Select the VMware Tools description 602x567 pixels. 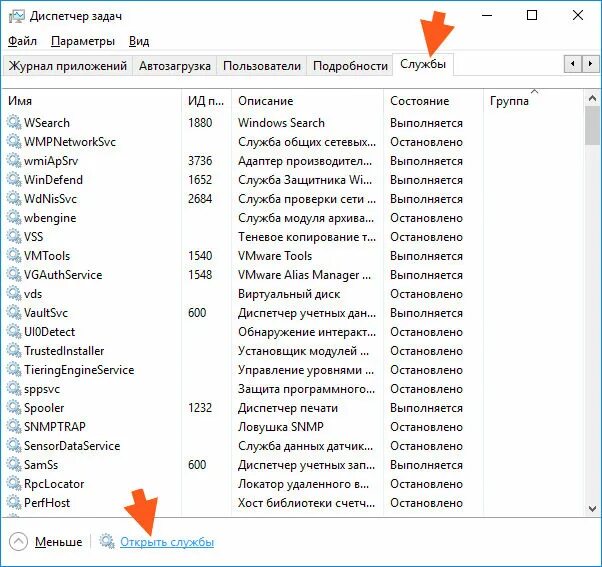[275, 256]
